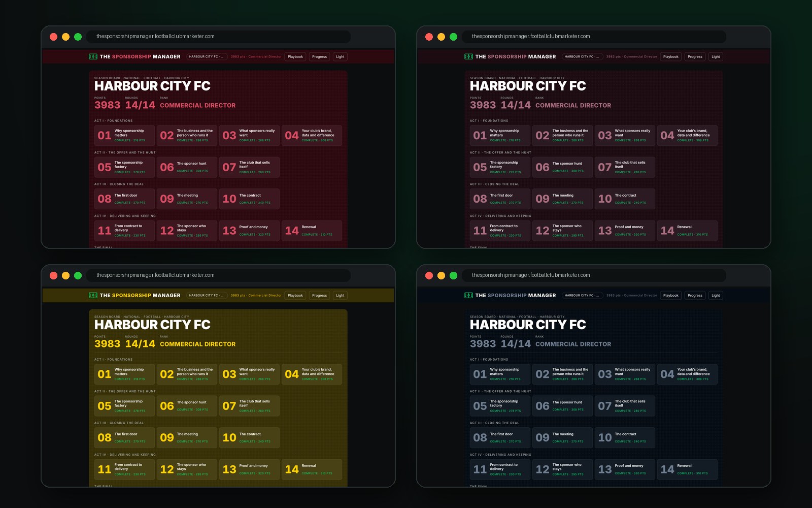Screen dimensions: 812x508
Task: Open round 09 The meeting in red-numbered window
Action: tap(187, 199)
